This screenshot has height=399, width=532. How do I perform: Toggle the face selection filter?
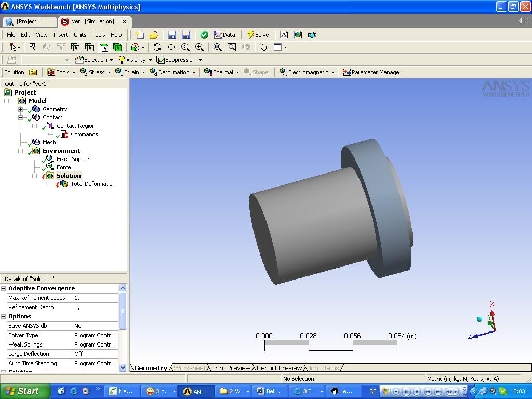tap(103, 47)
